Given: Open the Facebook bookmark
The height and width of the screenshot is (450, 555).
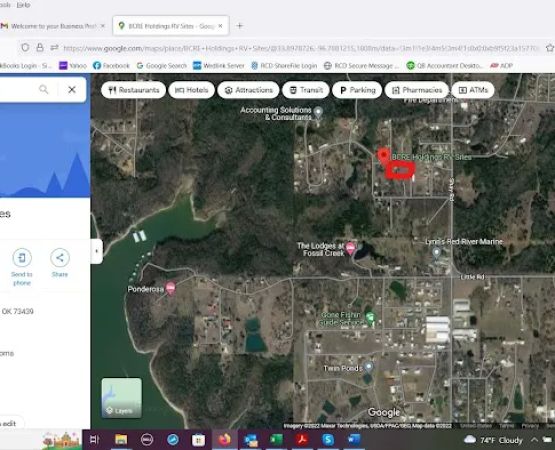Looking at the screenshot, I should (x=111, y=65).
